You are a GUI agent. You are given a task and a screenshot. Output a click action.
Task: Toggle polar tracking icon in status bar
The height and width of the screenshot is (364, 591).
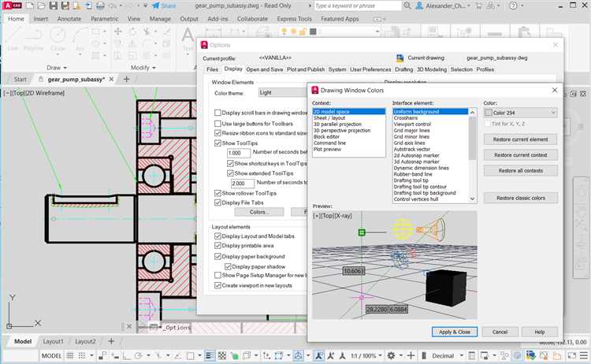pos(139,355)
